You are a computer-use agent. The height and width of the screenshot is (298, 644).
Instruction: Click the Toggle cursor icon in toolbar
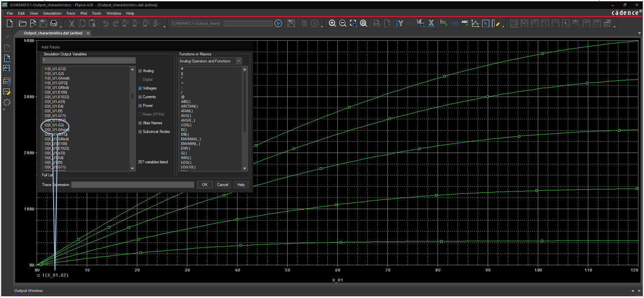tap(485, 23)
